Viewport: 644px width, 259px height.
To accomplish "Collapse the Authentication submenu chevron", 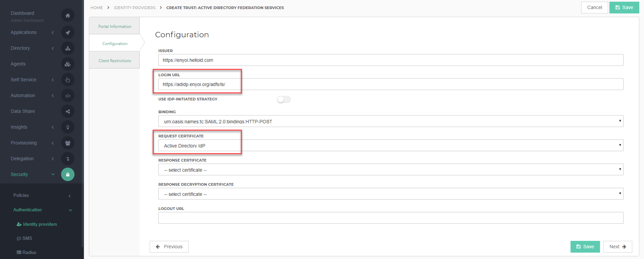I will (70, 210).
